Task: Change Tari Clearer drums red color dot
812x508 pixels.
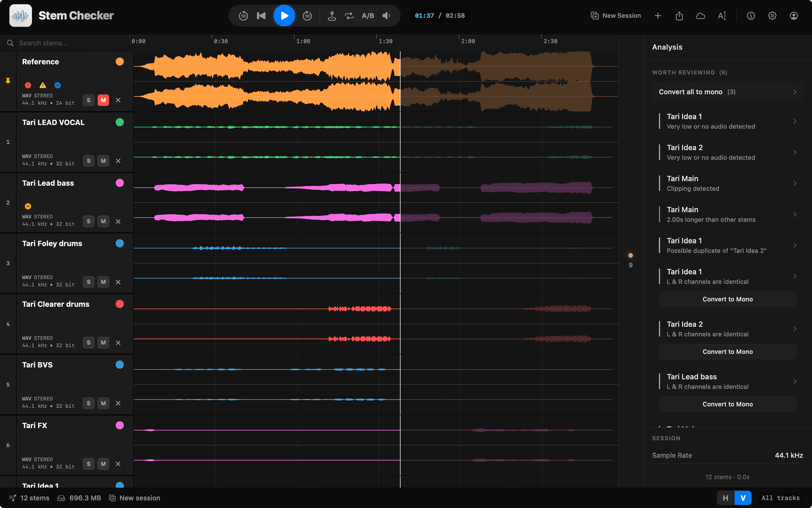Action: [x=120, y=304]
